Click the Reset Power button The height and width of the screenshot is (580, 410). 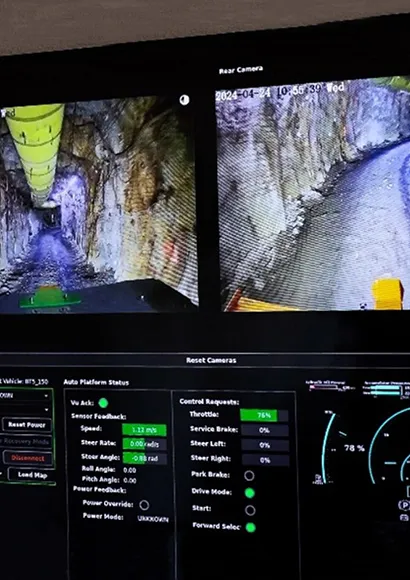point(27,425)
